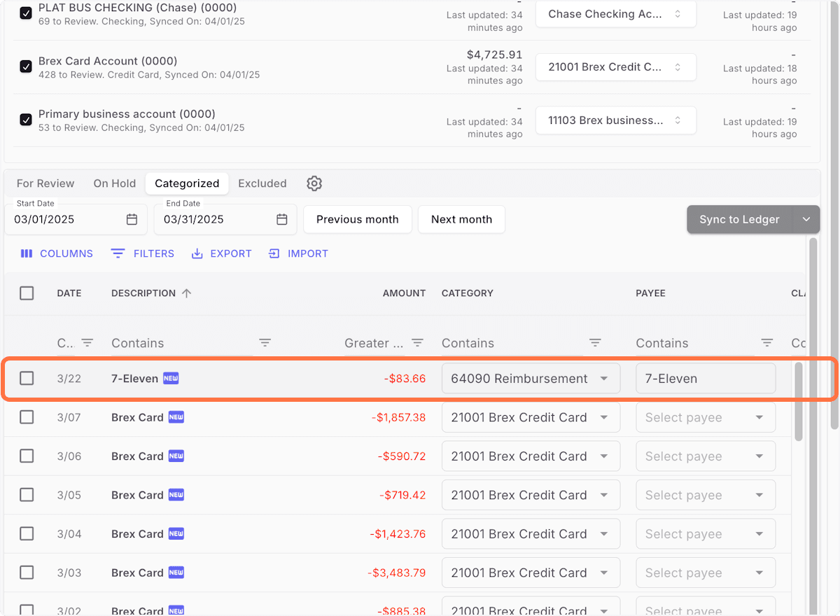Click the sort arrow on Description column
Image resolution: width=840 pixels, height=616 pixels.
186,293
